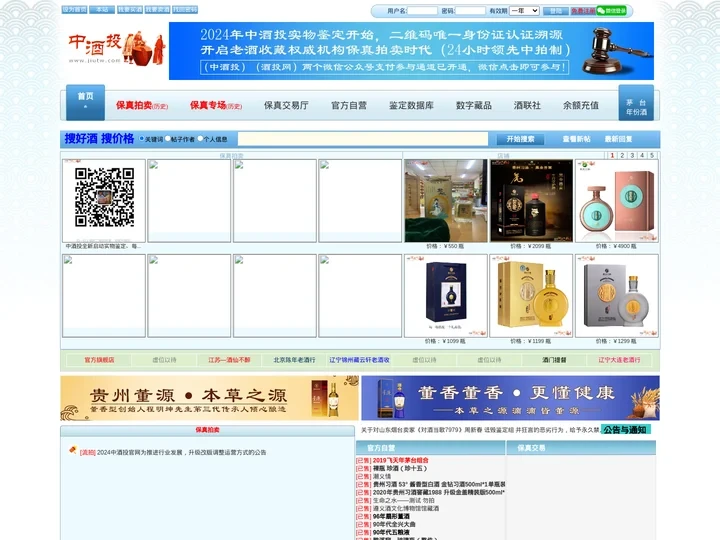Open the ¥1199 gold bottle product image

pos(531,296)
